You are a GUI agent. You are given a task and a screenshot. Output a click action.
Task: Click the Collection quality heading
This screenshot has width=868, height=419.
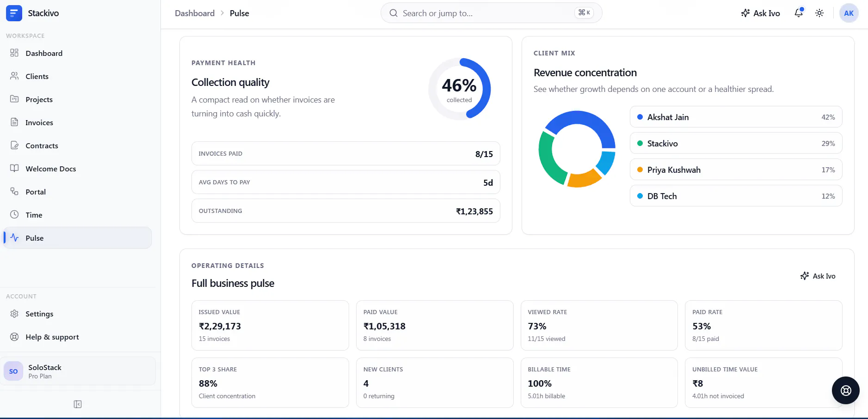(230, 82)
